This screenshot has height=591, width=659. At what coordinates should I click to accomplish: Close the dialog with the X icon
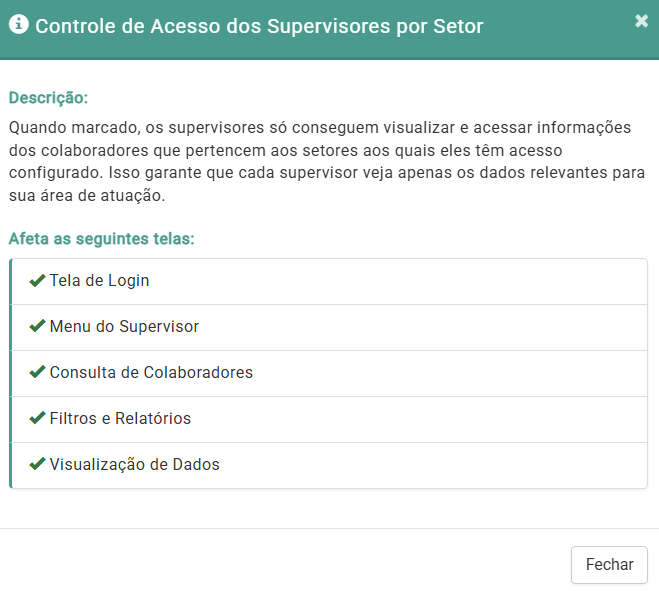point(641,21)
